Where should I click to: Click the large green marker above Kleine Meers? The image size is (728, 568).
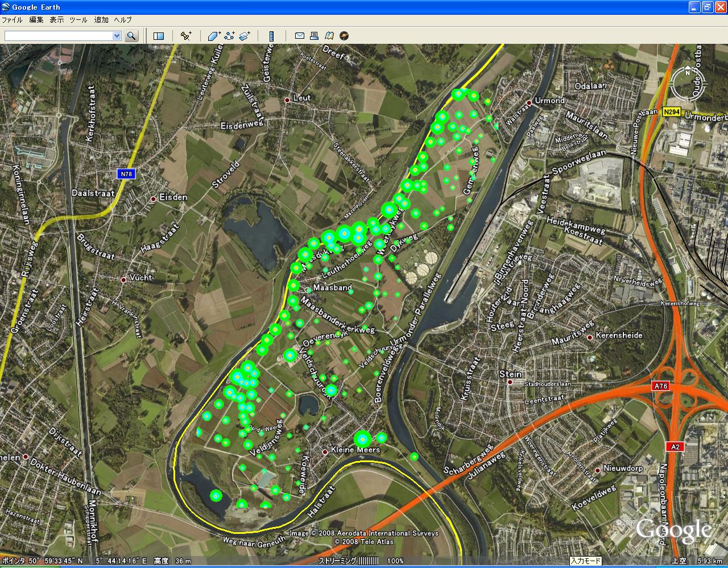[x=362, y=439]
